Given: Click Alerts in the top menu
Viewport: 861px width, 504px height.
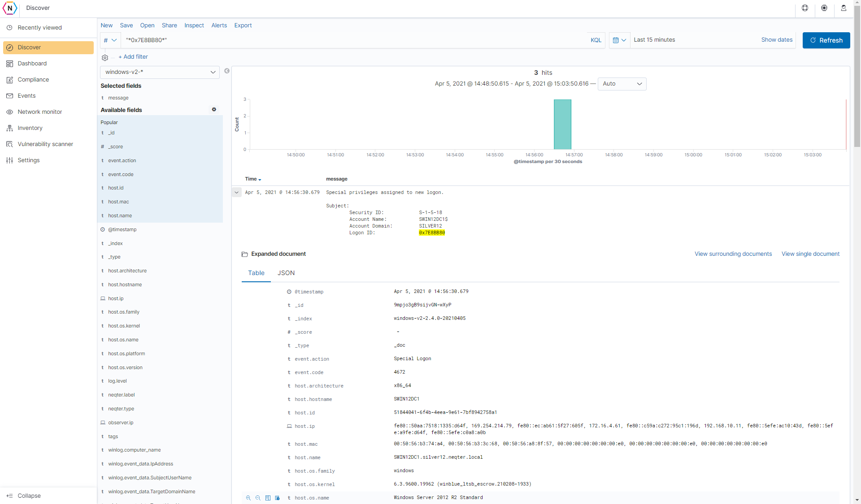Looking at the screenshot, I should pos(219,26).
